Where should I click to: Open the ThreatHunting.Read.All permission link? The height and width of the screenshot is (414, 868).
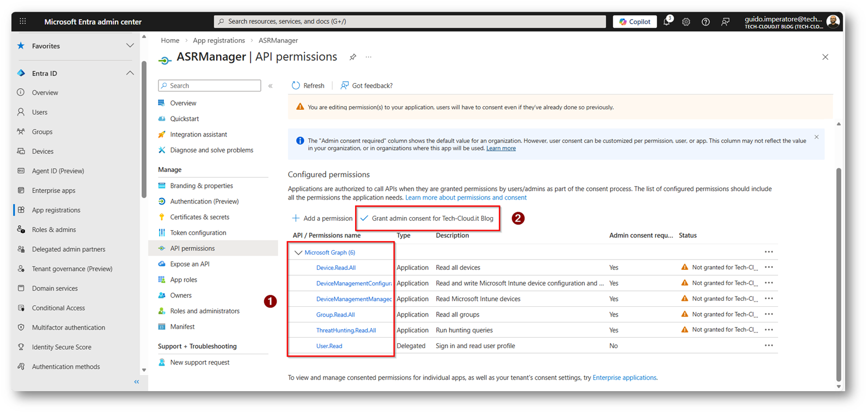pyautogui.click(x=346, y=330)
